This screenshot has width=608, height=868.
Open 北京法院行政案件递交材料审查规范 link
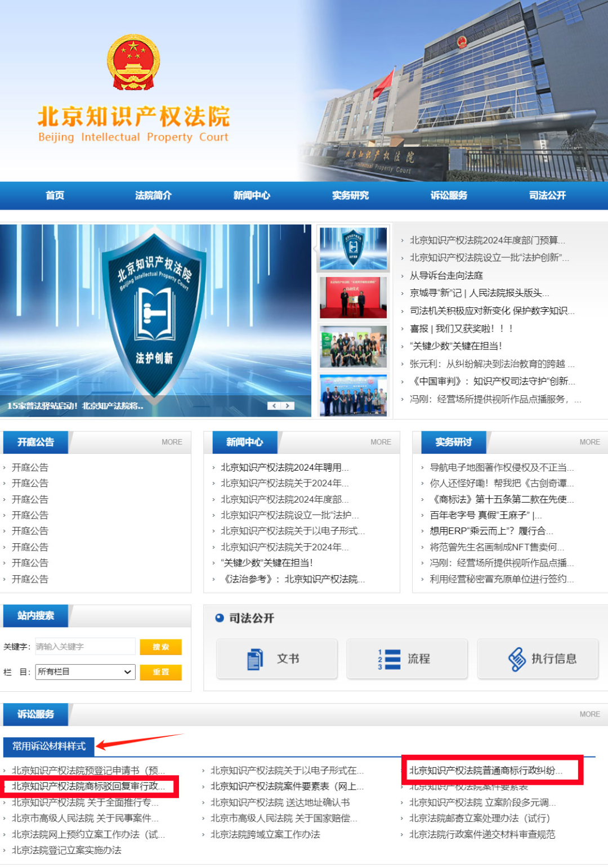[x=482, y=834]
